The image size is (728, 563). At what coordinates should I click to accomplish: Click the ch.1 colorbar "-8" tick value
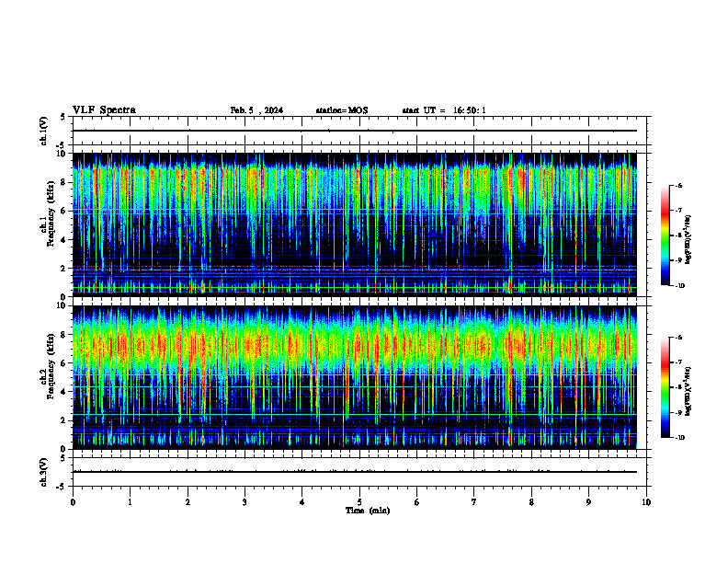coord(678,236)
